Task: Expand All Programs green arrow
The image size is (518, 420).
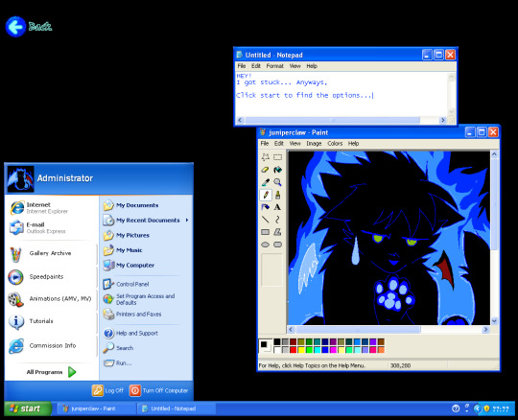Action: [x=72, y=372]
